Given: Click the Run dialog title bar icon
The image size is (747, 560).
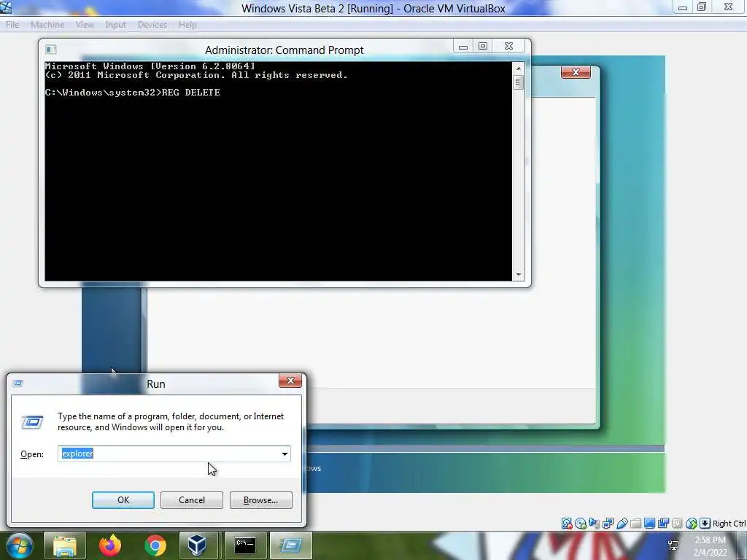Looking at the screenshot, I should [x=18, y=384].
